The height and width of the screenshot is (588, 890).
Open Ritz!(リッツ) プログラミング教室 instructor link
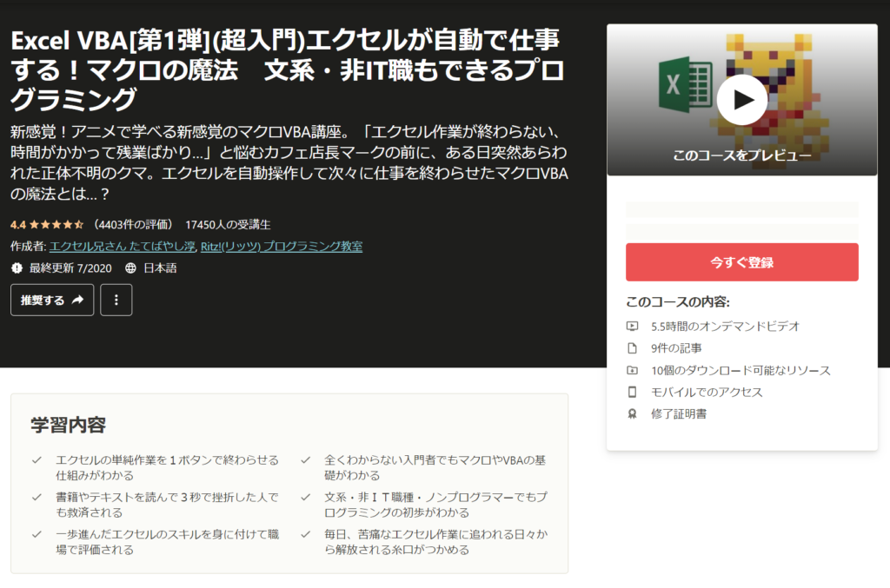[282, 246]
